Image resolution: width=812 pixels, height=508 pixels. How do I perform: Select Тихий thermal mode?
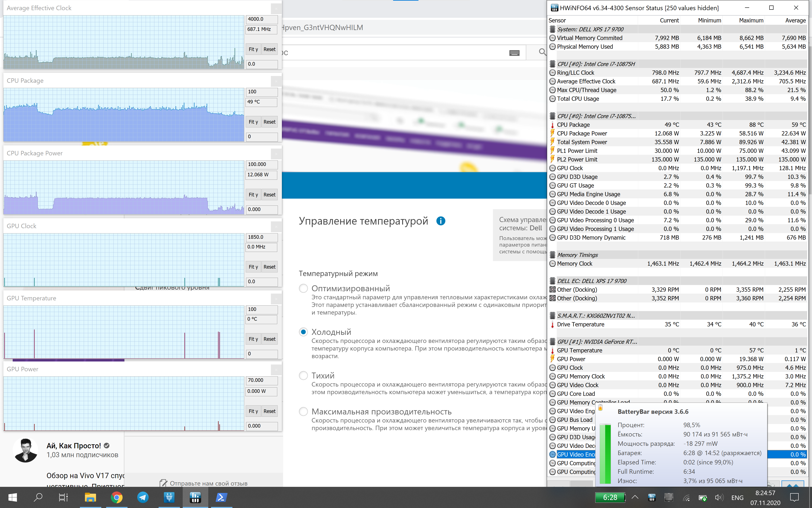(303, 375)
